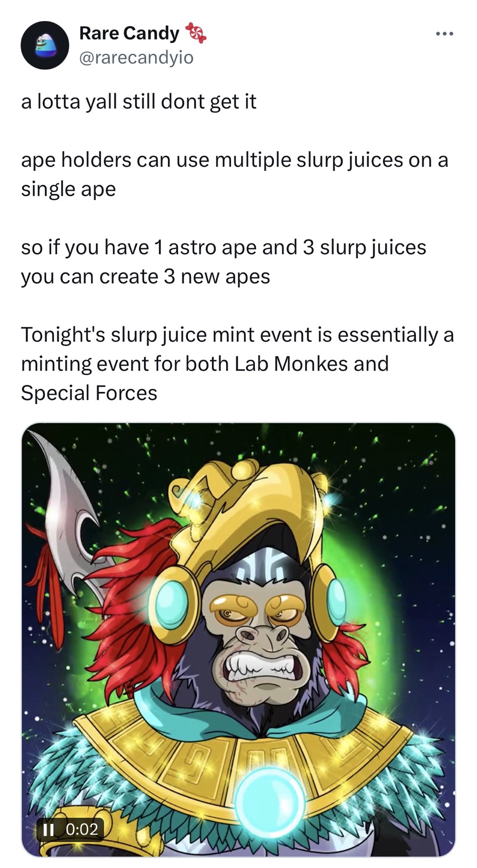
Task: Open the Rare Candy profile avatar
Action: click(x=45, y=45)
